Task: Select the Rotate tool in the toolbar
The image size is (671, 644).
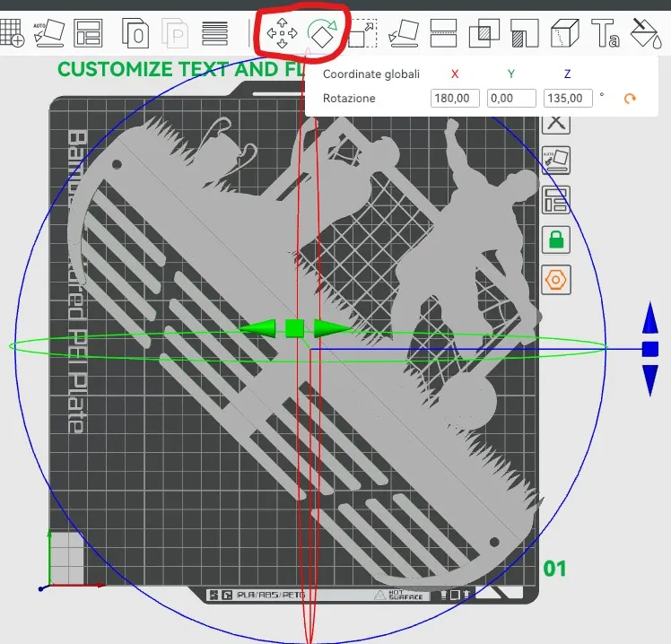Action: 322,33
